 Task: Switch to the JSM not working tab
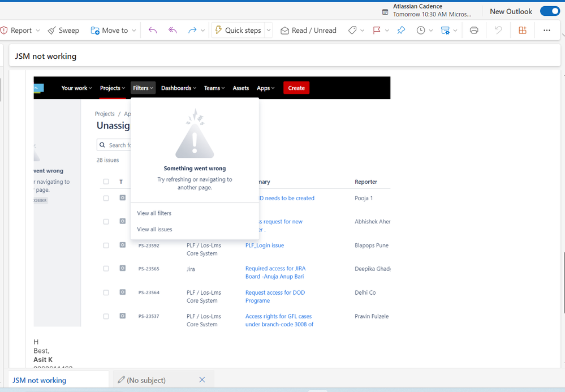pos(58,380)
